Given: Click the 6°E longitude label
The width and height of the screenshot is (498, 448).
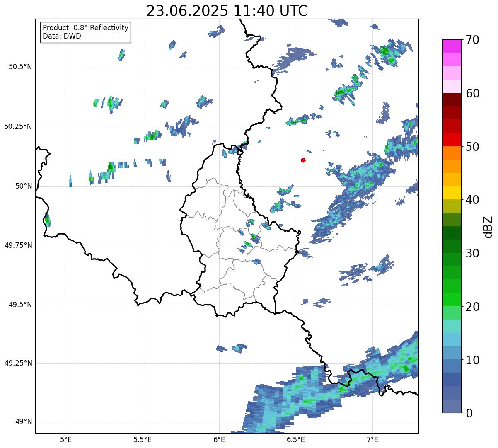Looking at the screenshot, I should coord(219,439).
